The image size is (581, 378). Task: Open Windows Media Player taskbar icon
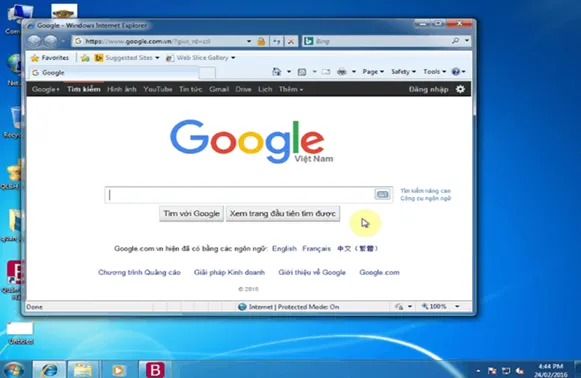pyautogui.click(x=118, y=370)
